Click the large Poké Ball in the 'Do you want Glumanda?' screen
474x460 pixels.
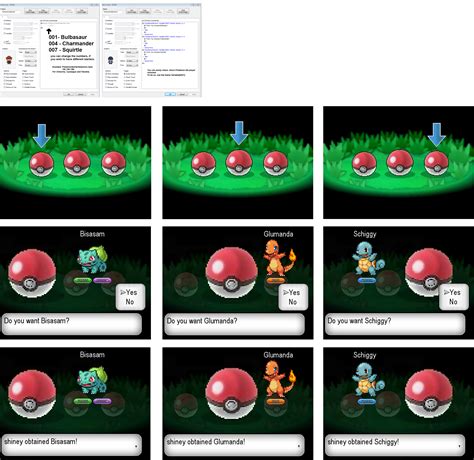(x=231, y=273)
